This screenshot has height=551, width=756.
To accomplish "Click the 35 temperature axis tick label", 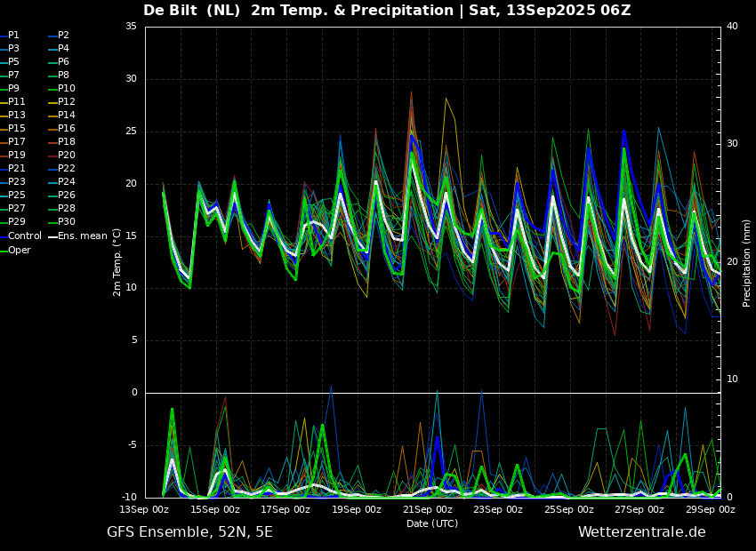I will click(x=131, y=27).
